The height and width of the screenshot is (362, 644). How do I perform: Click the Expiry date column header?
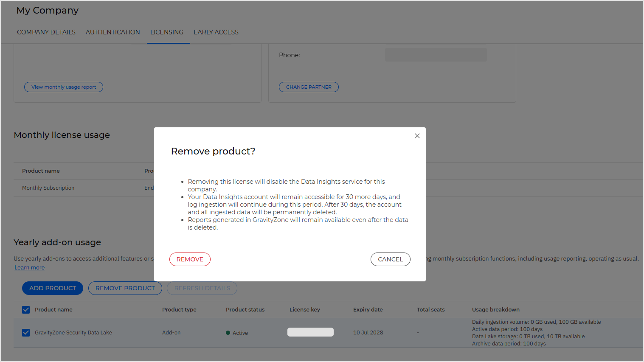pos(368,309)
